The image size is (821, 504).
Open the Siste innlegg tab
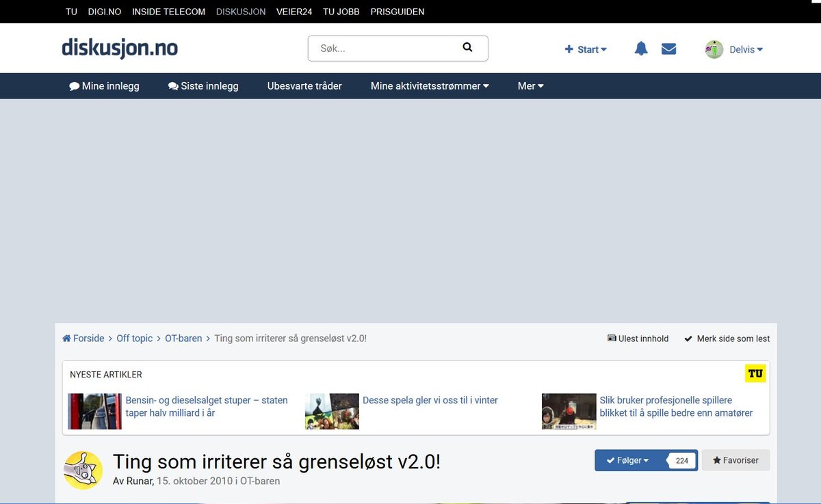203,86
